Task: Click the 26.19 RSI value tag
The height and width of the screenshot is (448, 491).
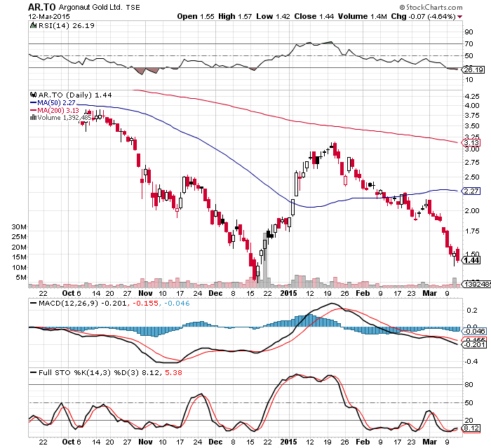Action: pos(473,69)
